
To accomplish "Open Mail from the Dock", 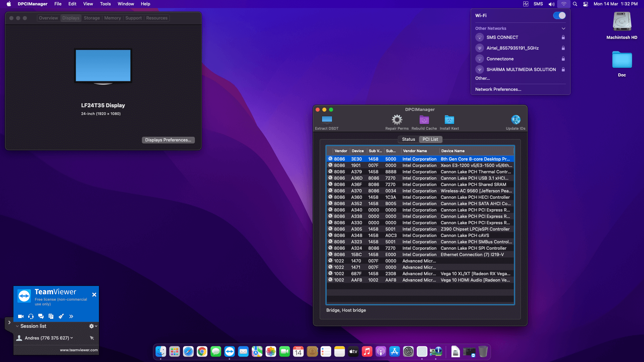I will 243,352.
